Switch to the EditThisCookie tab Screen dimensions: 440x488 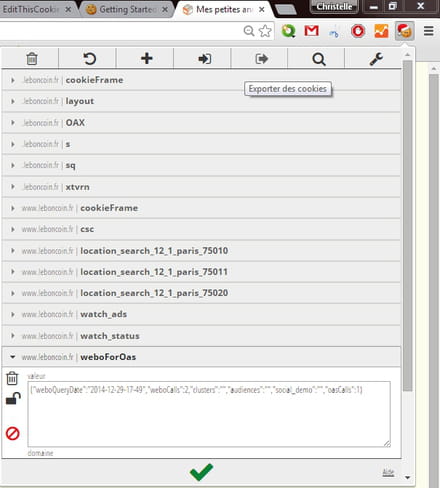[x=37, y=9]
